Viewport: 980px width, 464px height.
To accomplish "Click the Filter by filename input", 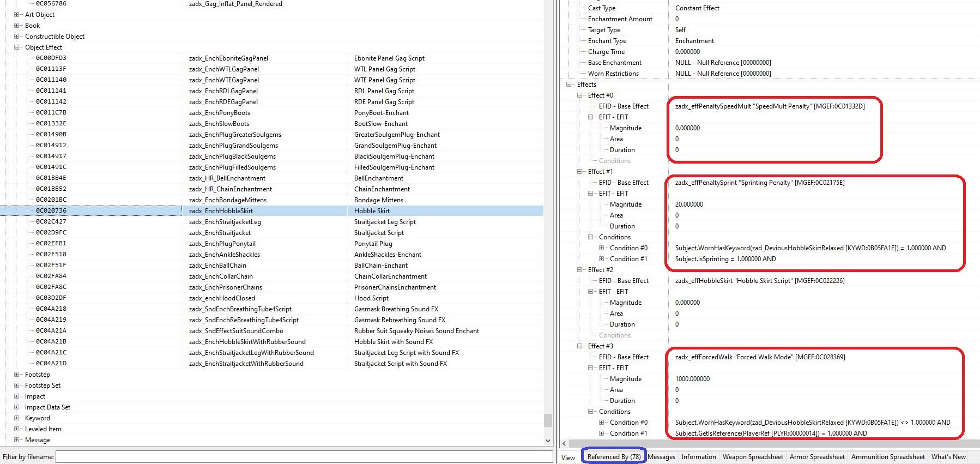I will [304, 457].
